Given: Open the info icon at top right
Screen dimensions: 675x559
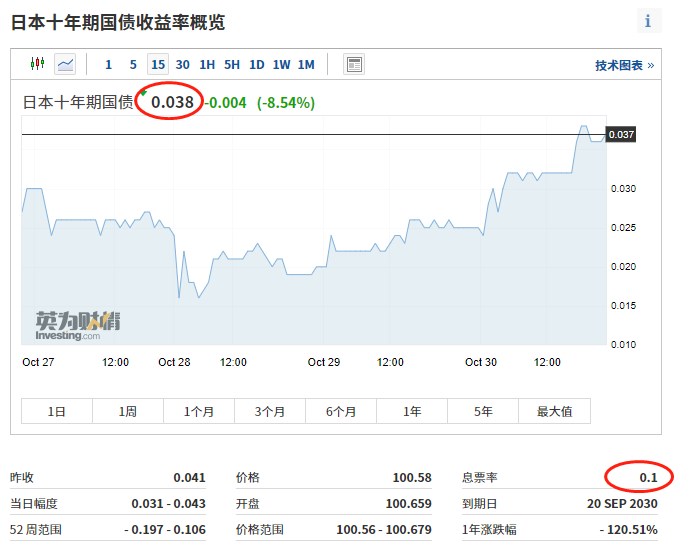Looking at the screenshot, I should click(x=648, y=21).
